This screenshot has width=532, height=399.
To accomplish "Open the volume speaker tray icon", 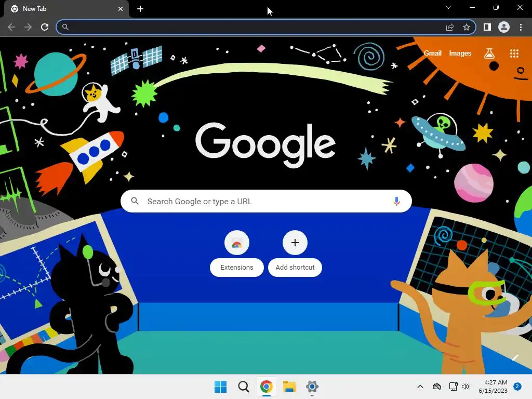I will [465, 387].
